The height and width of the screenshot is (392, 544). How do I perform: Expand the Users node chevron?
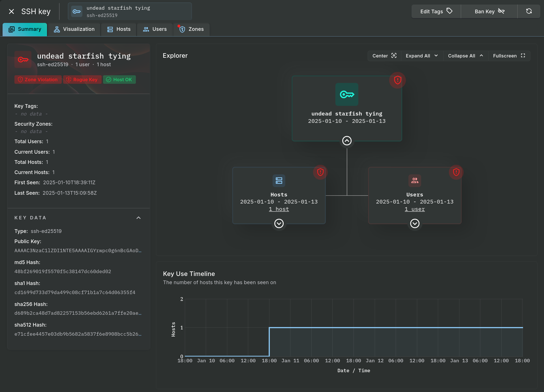415,223
